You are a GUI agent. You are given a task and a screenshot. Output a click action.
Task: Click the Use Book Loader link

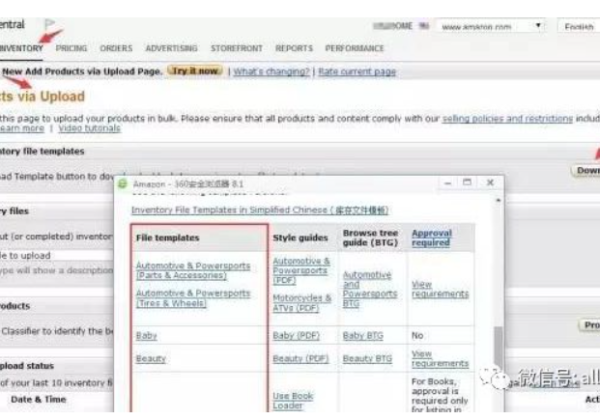pyautogui.click(x=293, y=400)
